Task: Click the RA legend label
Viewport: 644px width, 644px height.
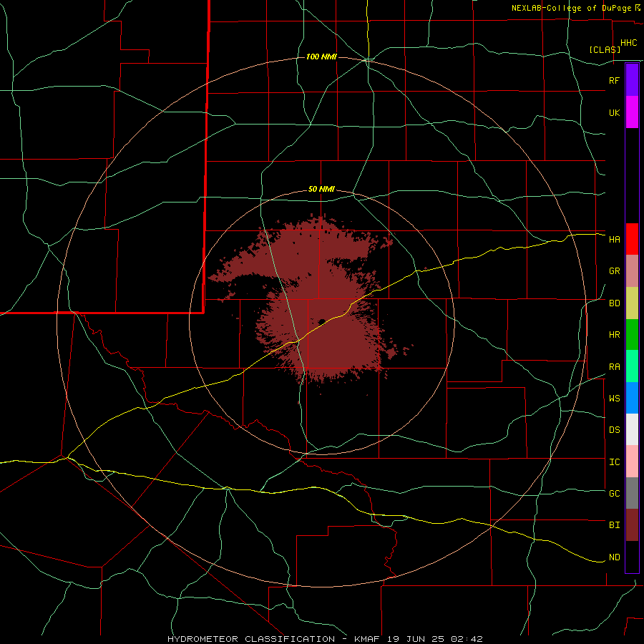Action: [x=615, y=367]
